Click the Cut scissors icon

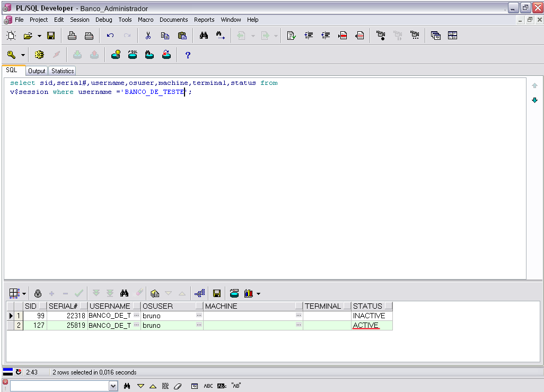(x=148, y=36)
